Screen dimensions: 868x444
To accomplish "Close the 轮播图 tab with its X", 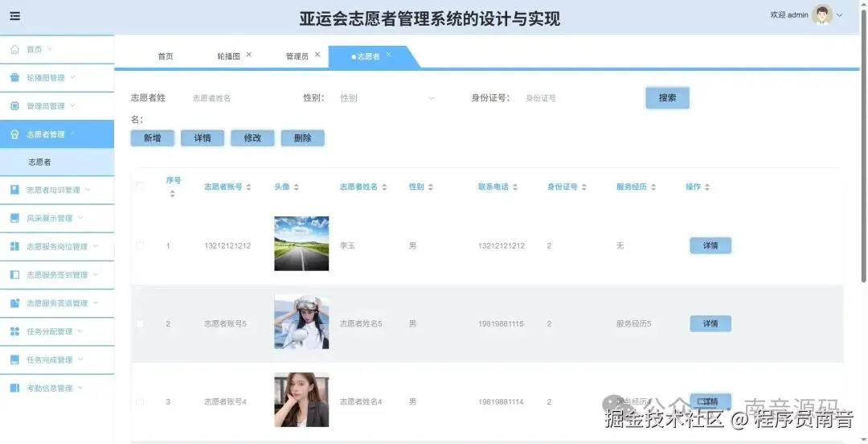I will click(248, 55).
